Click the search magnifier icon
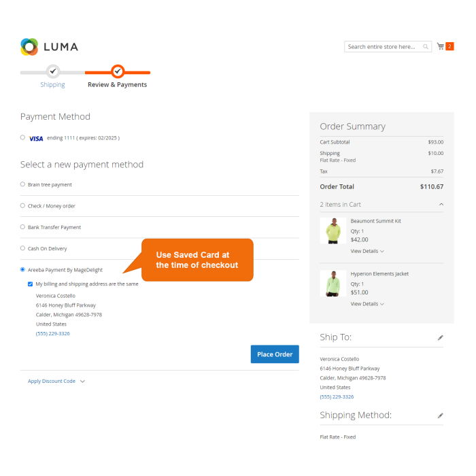The width and height of the screenshot is (476, 476). click(426, 47)
